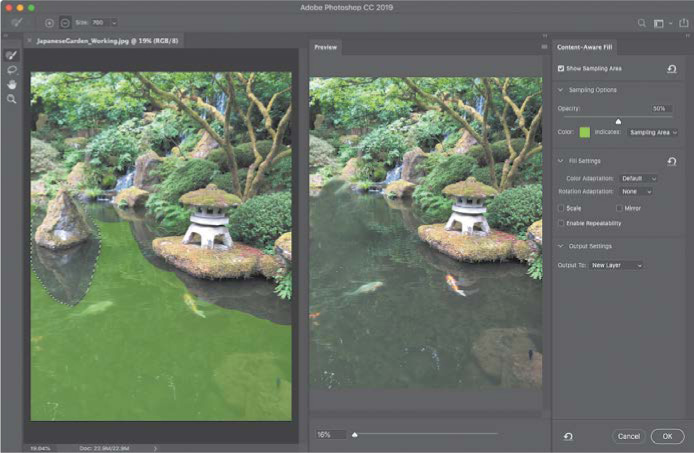Switch brush to subtract mode (minus)
The width and height of the screenshot is (694, 453).
coord(65,22)
